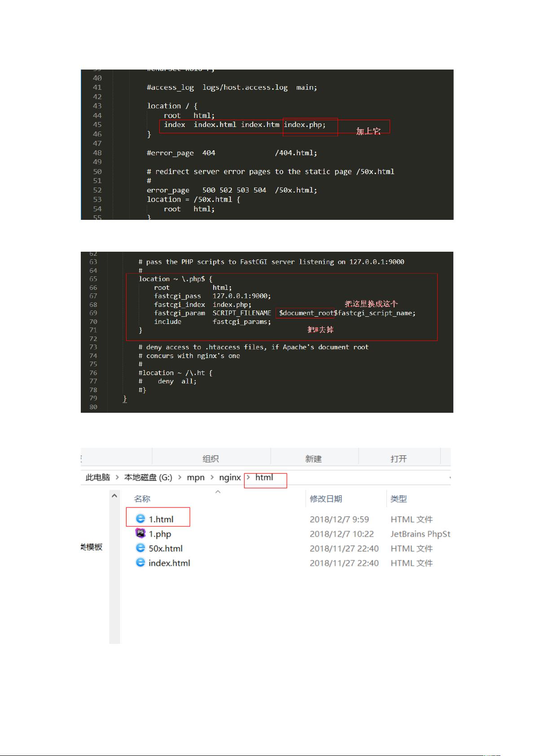This screenshot has height=756, width=535.
Task: Click line number 43 in editor gutter
Action: coord(97,106)
